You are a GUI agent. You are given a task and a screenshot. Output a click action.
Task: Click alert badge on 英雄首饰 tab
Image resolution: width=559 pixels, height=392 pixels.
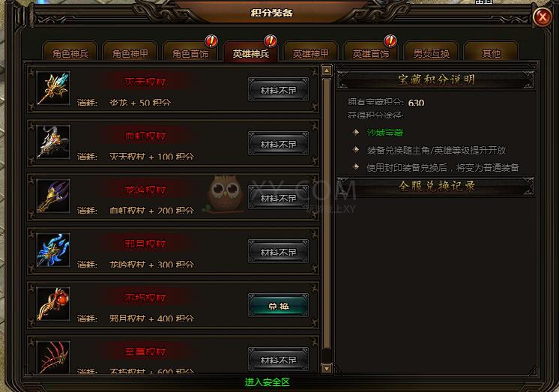[x=390, y=41]
